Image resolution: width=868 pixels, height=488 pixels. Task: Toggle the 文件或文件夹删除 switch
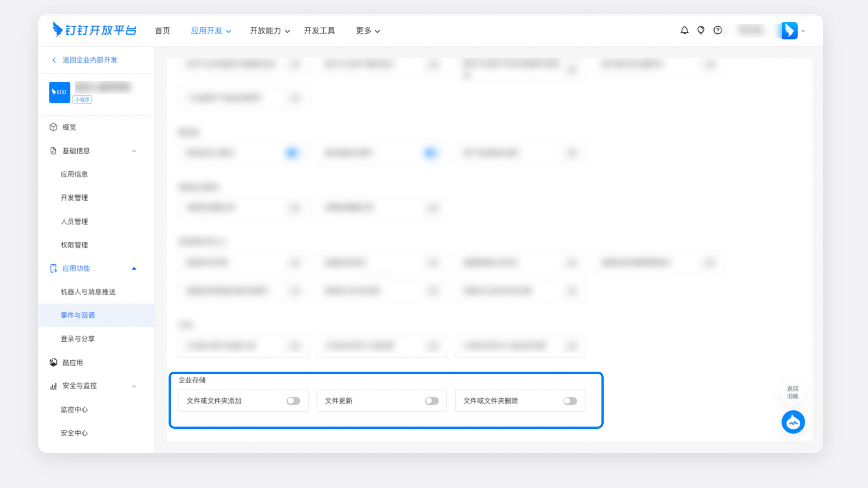coord(570,401)
